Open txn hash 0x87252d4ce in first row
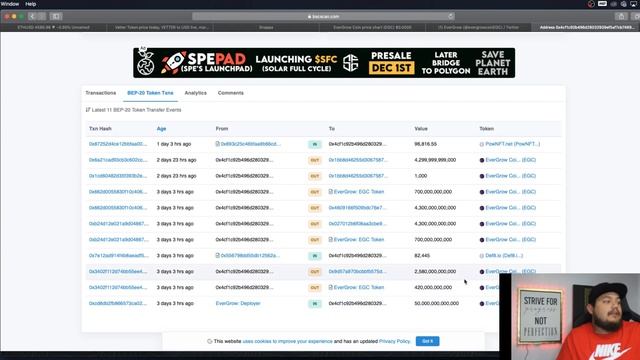The width and height of the screenshot is (640, 360). tap(118, 144)
